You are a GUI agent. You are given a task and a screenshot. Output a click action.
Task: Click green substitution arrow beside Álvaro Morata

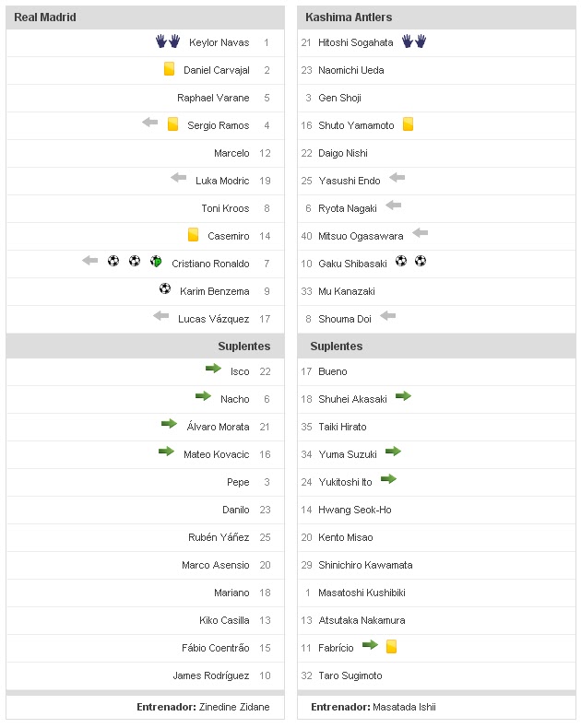(x=169, y=424)
